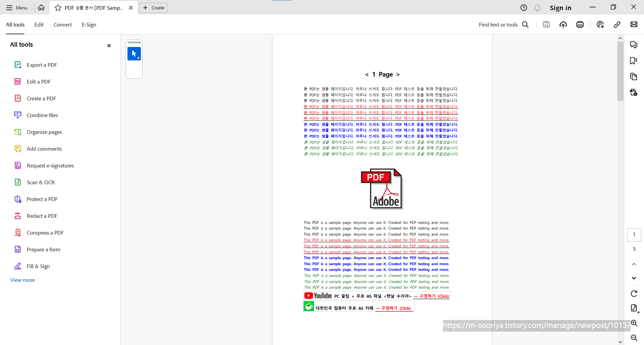Click the current page number box
This screenshot has height=345, width=644.
click(x=634, y=235)
